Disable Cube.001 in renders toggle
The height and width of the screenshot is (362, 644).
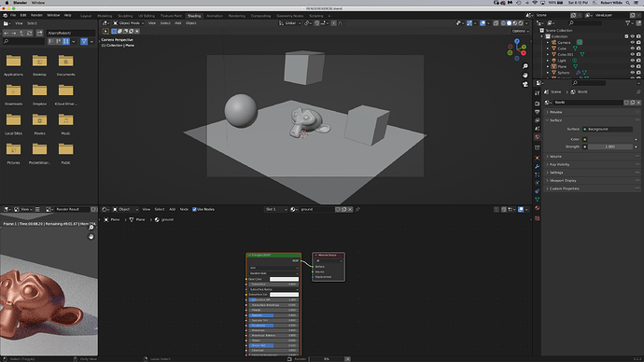tap(638, 54)
